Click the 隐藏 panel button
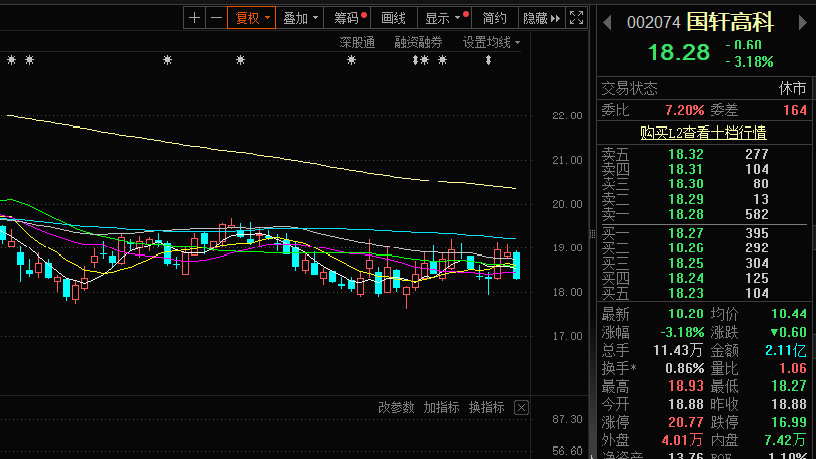 (x=541, y=18)
